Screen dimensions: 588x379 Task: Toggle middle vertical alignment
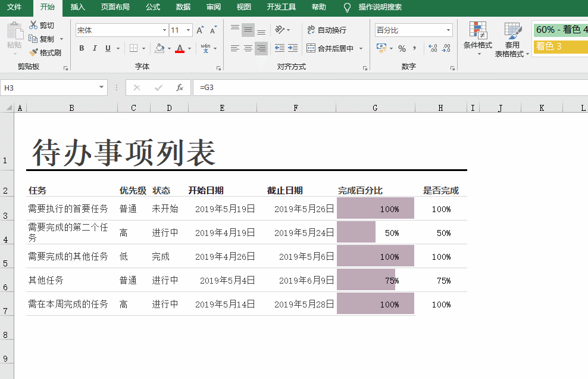tap(248, 30)
